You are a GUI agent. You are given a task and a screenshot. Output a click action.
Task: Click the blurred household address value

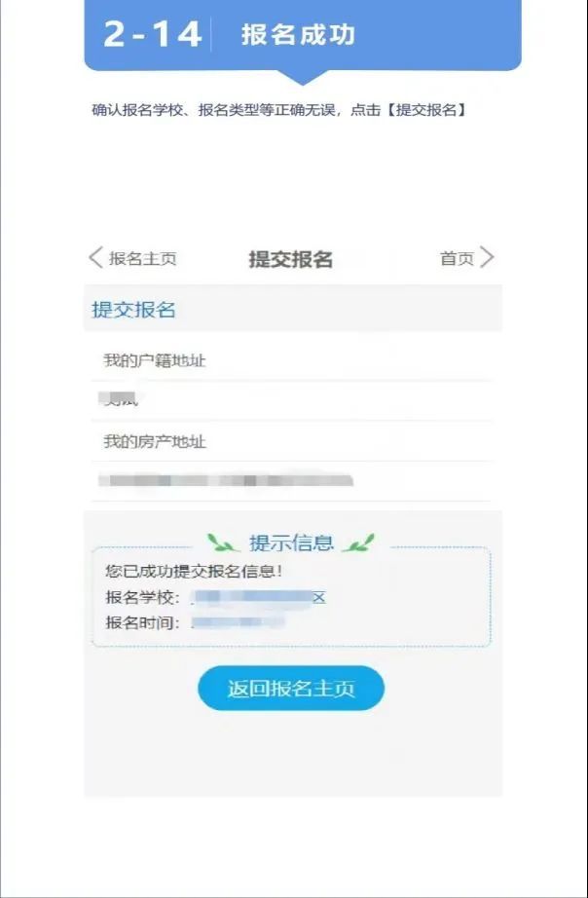118,399
